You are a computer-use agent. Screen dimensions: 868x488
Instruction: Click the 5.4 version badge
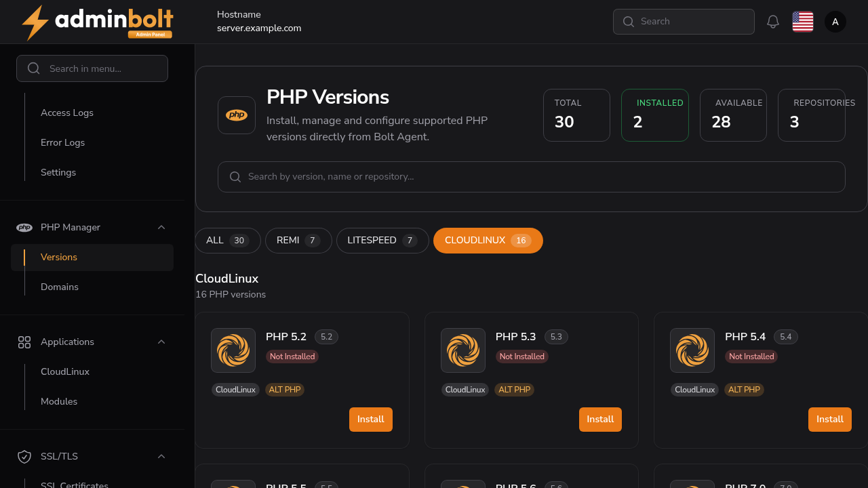[x=786, y=337]
